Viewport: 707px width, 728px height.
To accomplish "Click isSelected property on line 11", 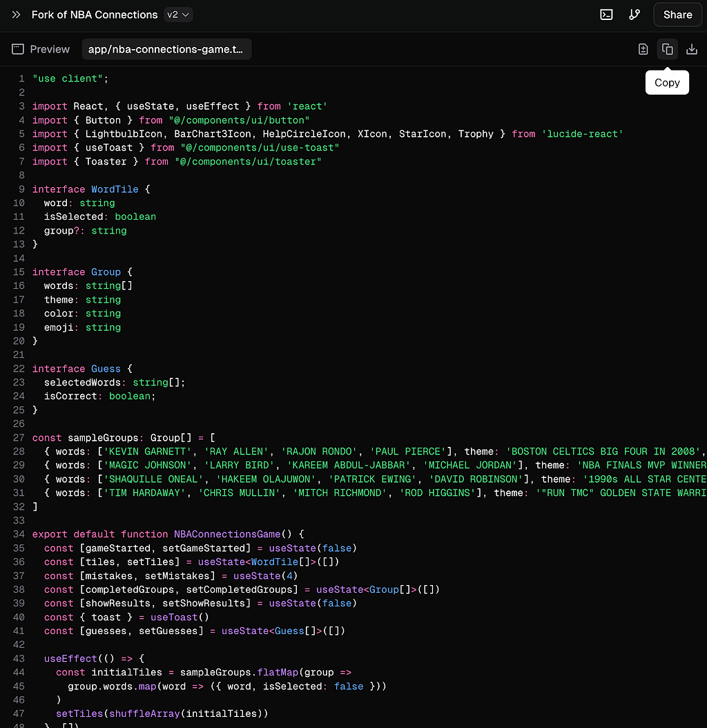I will [73, 216].
